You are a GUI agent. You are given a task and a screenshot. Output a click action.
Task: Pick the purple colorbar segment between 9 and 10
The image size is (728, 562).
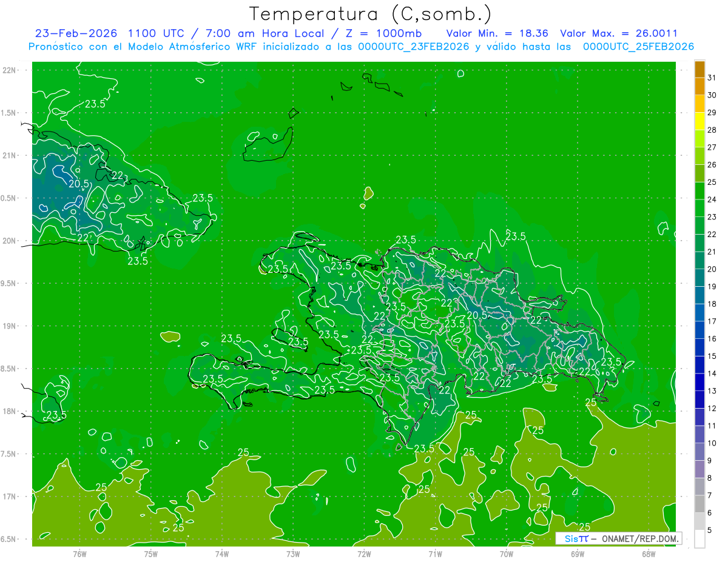pos(699,452)
